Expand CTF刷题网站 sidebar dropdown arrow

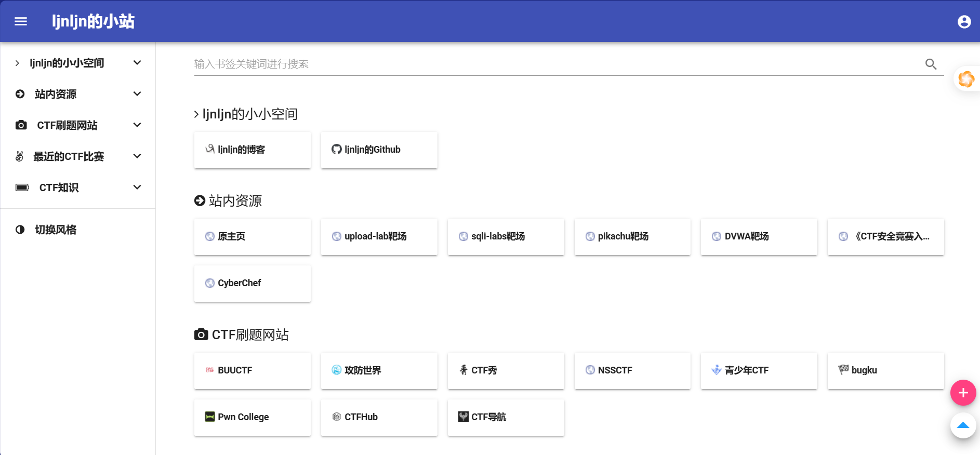(x=137, y=125)
